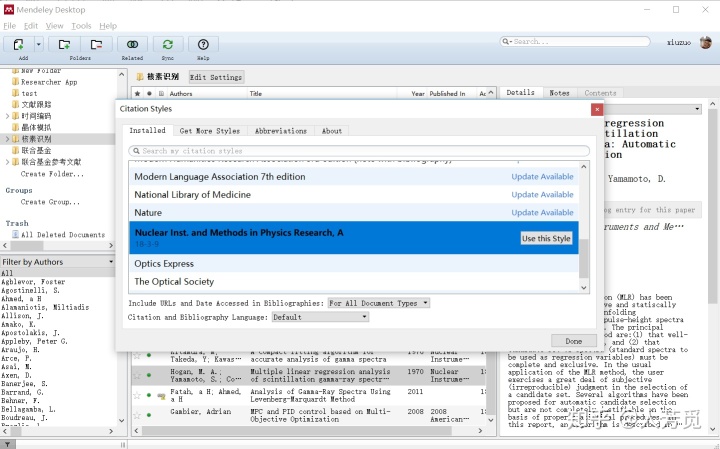Close the Citation Styles dialog
Screen dimensions: 720x449
point(596,109)
